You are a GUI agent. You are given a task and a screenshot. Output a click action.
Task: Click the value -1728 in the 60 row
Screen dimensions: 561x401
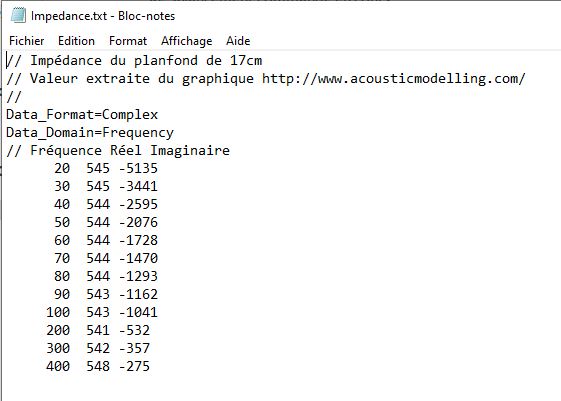point(138,240)
